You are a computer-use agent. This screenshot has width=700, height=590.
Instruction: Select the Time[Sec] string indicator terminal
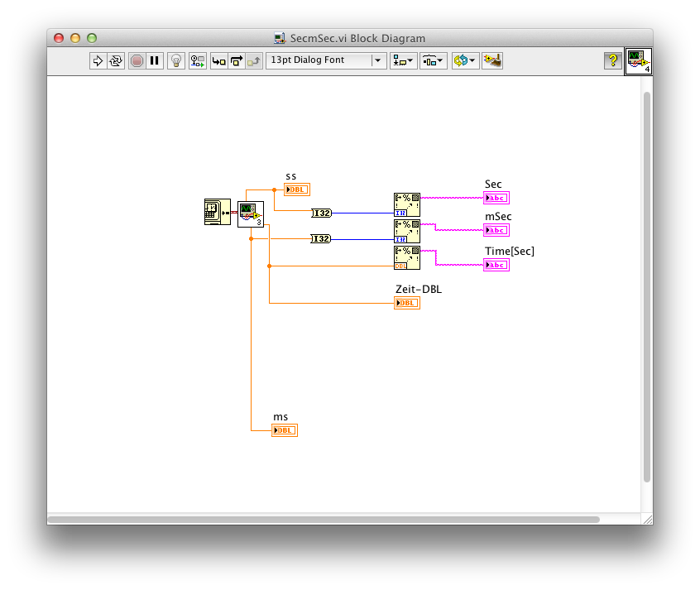coord(496,265)
